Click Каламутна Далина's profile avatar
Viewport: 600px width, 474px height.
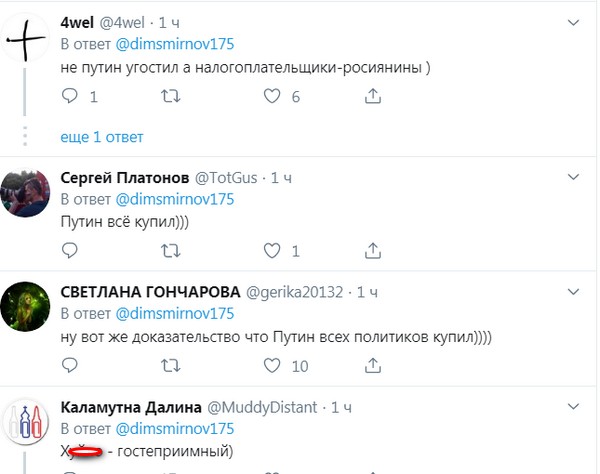pyautogui.click(x=27, y=423)
